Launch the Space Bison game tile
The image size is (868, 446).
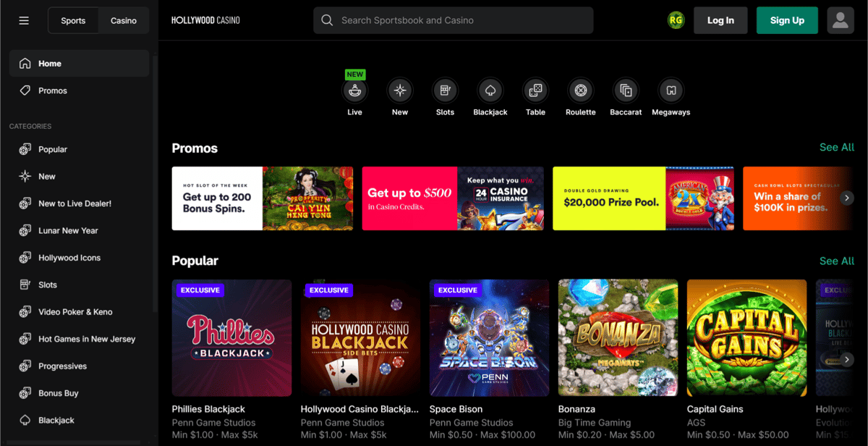(490, 338)
